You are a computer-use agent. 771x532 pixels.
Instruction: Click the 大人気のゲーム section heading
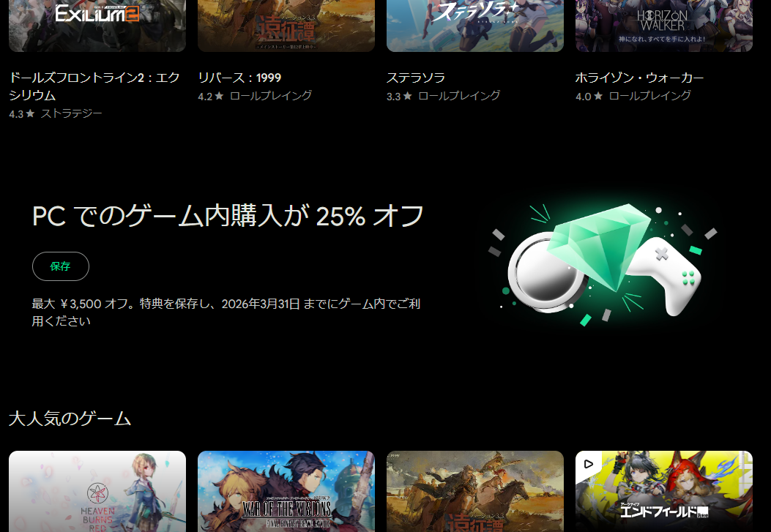(x=70, y=419)
